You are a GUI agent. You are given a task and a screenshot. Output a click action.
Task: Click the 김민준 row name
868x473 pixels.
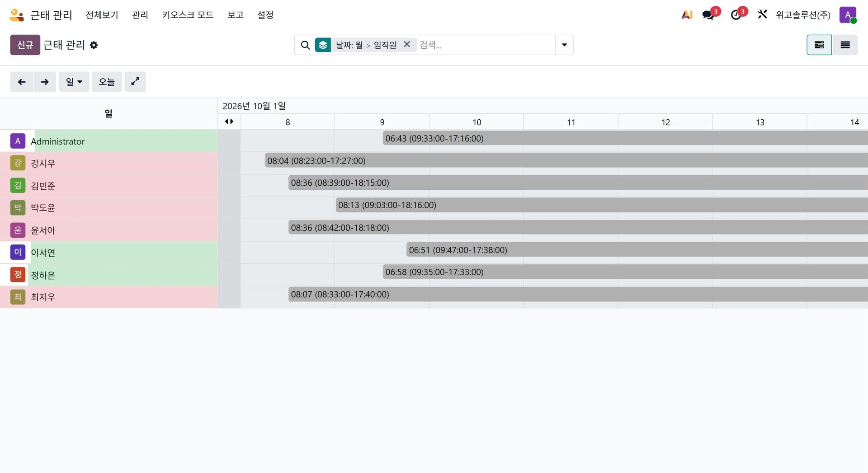point(43,186)
